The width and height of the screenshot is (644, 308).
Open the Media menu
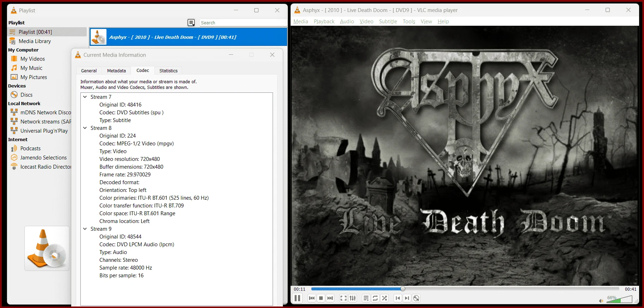[301, 22]
